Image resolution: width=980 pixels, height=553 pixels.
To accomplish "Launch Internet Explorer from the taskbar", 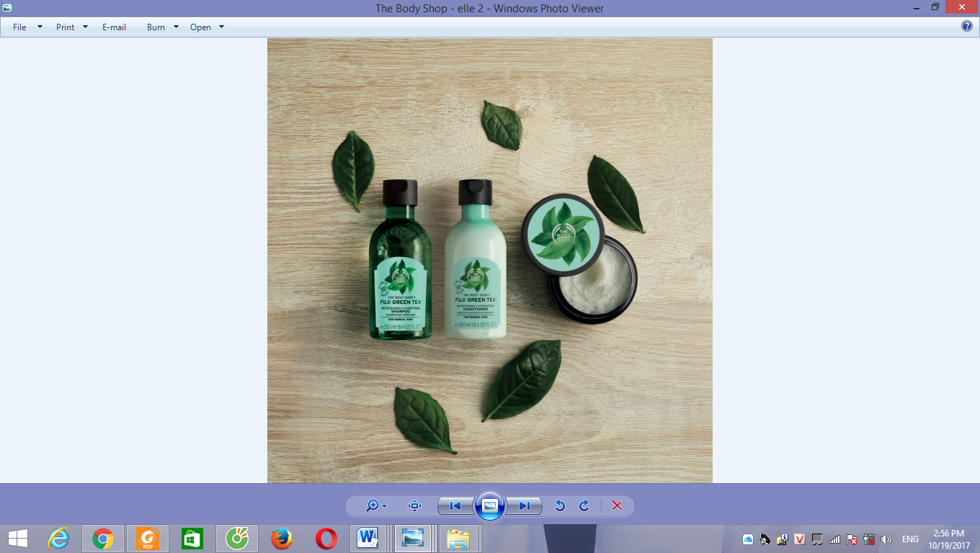I will tap(58, 539).
